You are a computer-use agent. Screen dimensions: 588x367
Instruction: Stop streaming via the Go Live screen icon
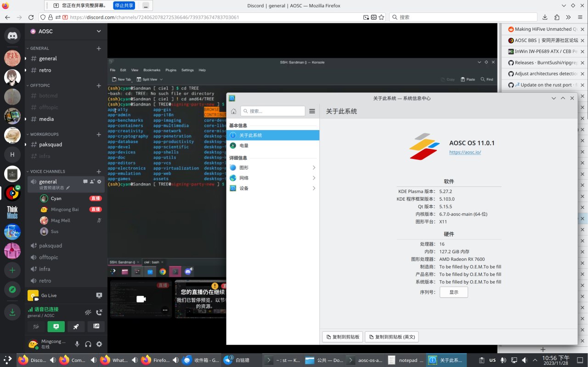coord(99,295)
